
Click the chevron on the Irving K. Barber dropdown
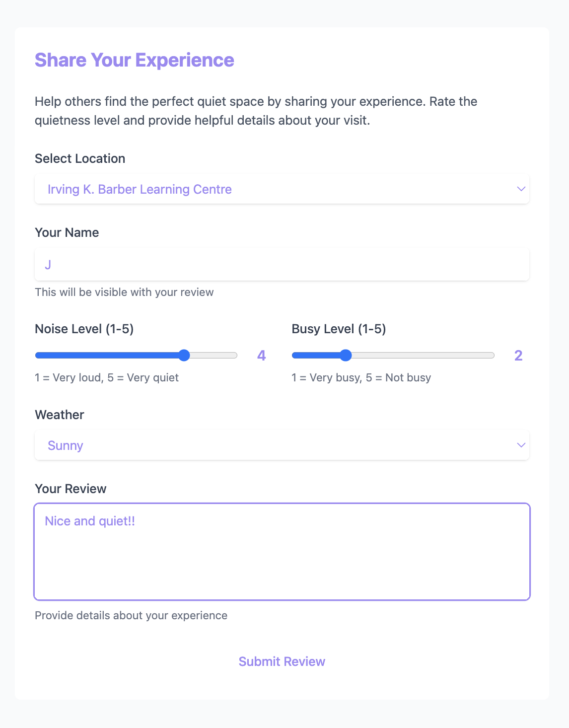(x=521, y=189)
